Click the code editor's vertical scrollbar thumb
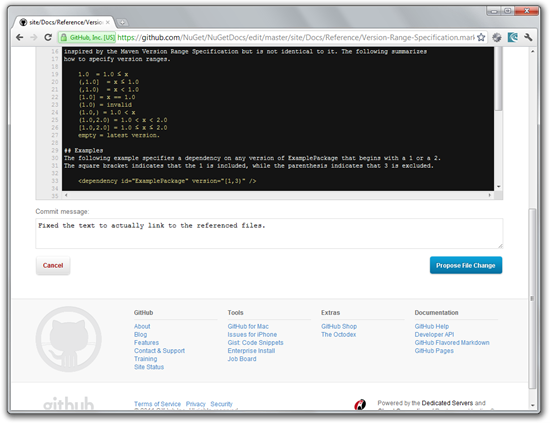550x423 pixels. [499, 80]
